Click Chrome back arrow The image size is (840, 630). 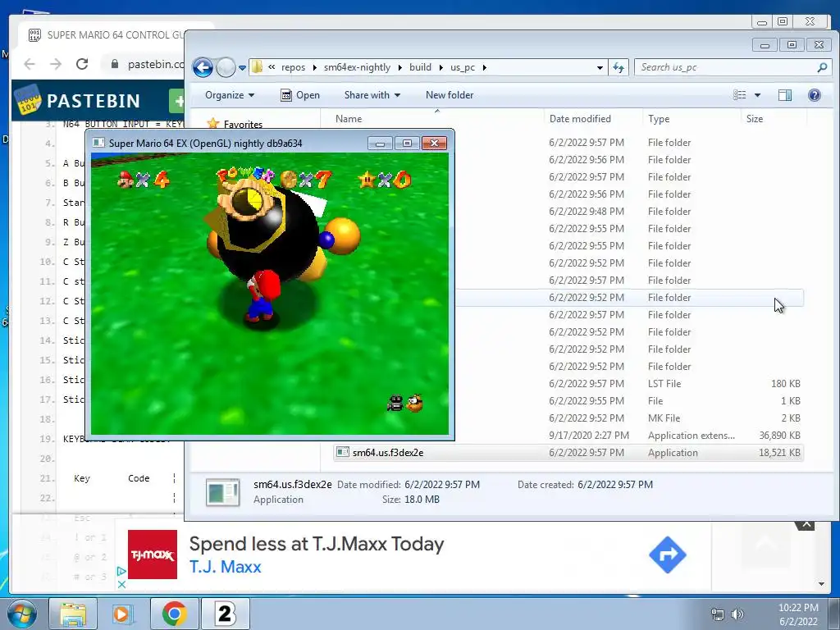click(x=30, y=64)
